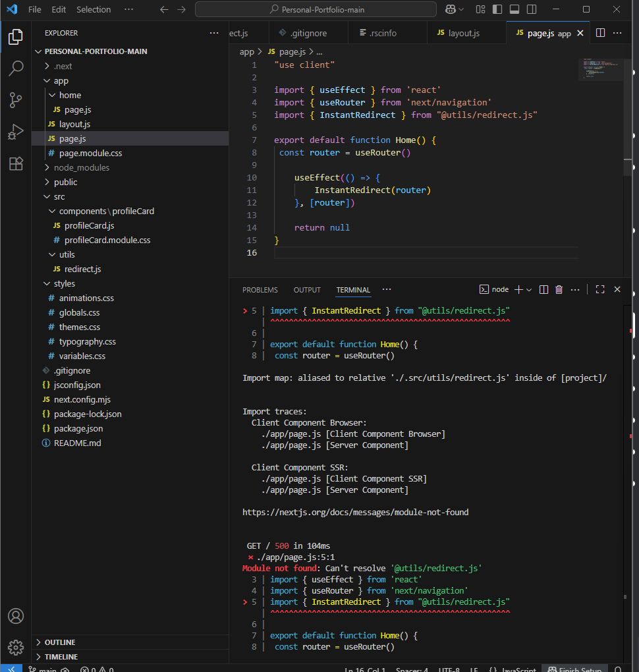
Task: Open the Extensions view
Action: [x=16, y=163]
